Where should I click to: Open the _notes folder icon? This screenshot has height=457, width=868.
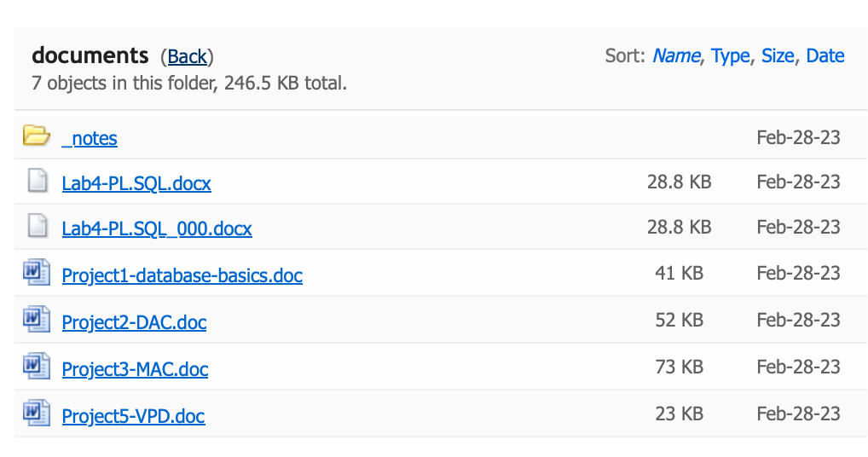coord(37,136)
